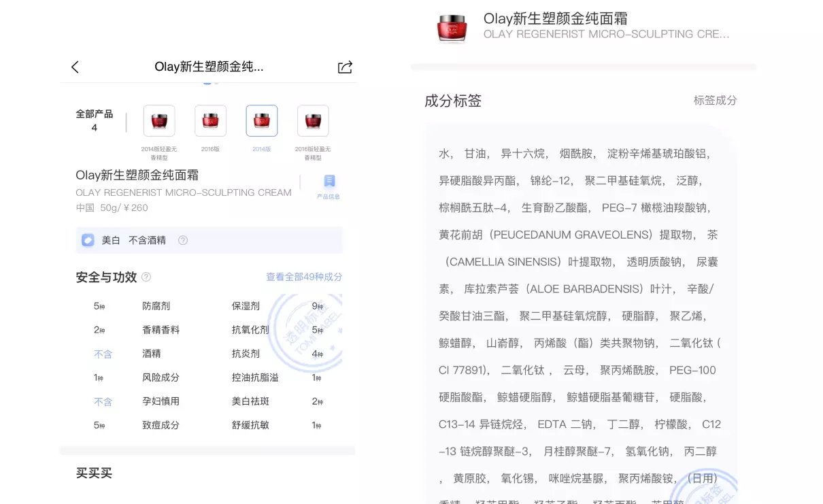Select the 控油抗脂溢 row
Screen dimensions: 823x504
[278, 377]
